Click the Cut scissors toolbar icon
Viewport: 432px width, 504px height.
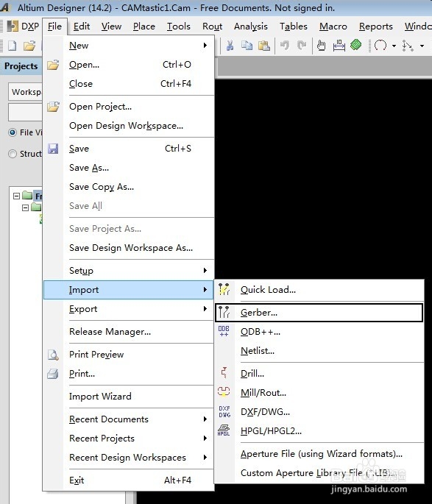click(230, 46)
